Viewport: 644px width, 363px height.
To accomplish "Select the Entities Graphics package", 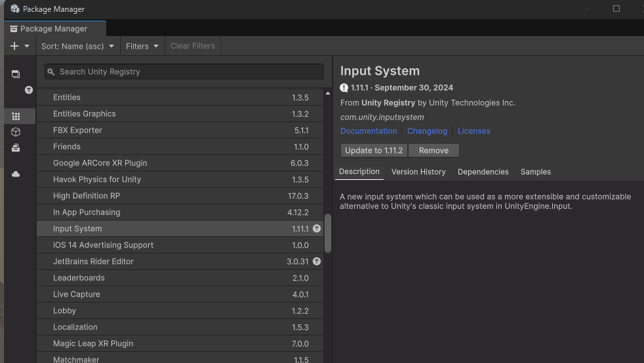I will point(180,114).
